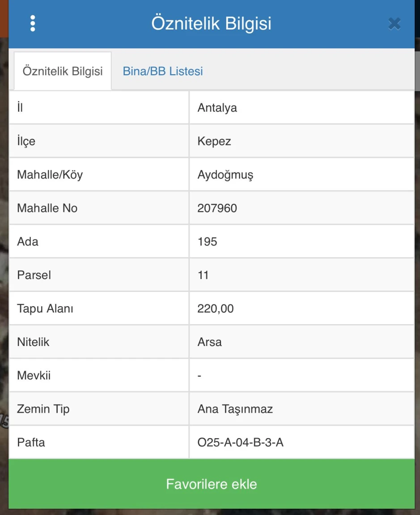The image size is (420, 515).
Task: Select the Ada value 195
Action: [x=208, y=242]
